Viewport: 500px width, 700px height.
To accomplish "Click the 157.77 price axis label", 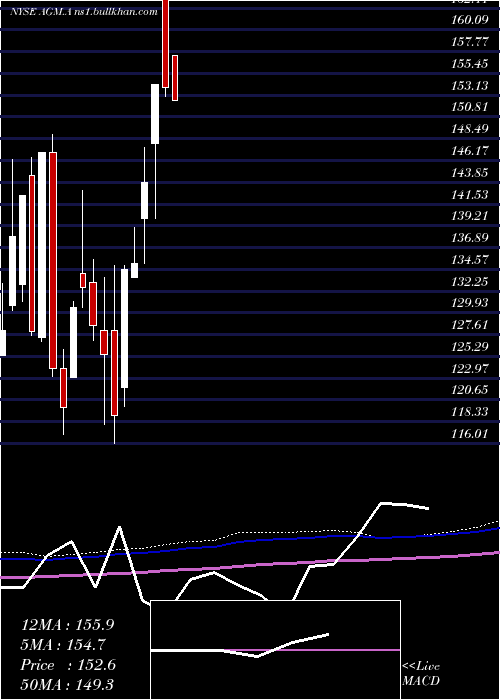I will 470,42.
